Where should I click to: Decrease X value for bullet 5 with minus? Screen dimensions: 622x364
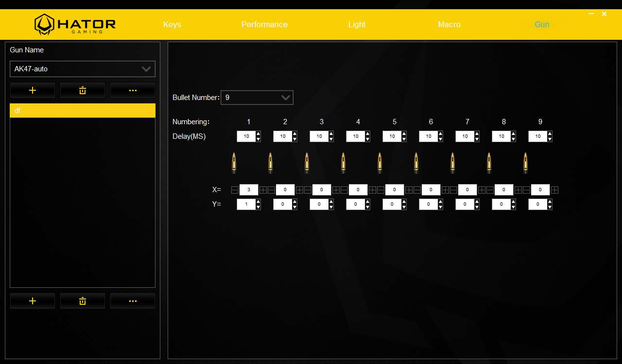tap(380, 190)
